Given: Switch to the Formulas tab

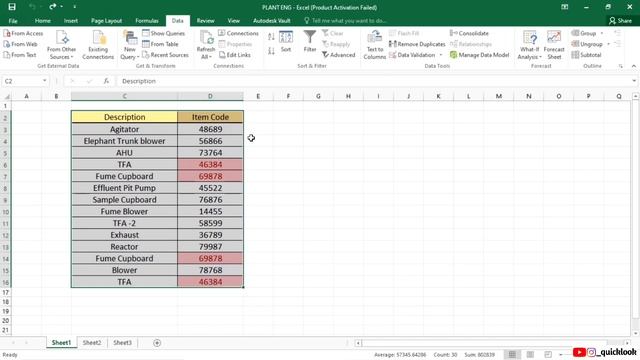Looking at the screenshot, I should pyautogui.click(x=147, y=20).
